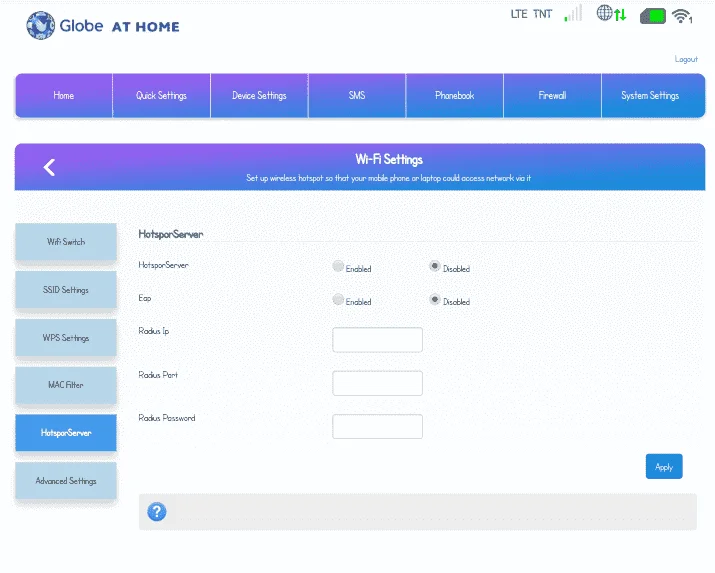This screenshot has width=715, height=573.
Task: Open the Home tab
Action: click(x=64, y=95)
